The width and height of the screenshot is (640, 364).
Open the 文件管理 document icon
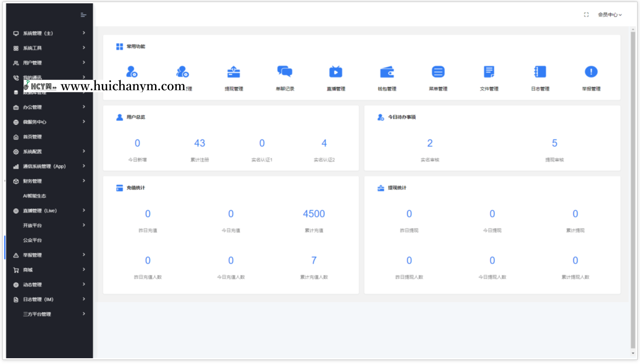pos(489,72)
